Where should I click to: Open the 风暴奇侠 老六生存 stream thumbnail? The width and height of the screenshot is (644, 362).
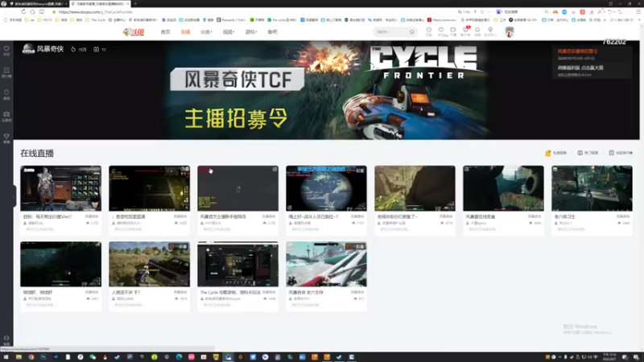pos(327,264)
